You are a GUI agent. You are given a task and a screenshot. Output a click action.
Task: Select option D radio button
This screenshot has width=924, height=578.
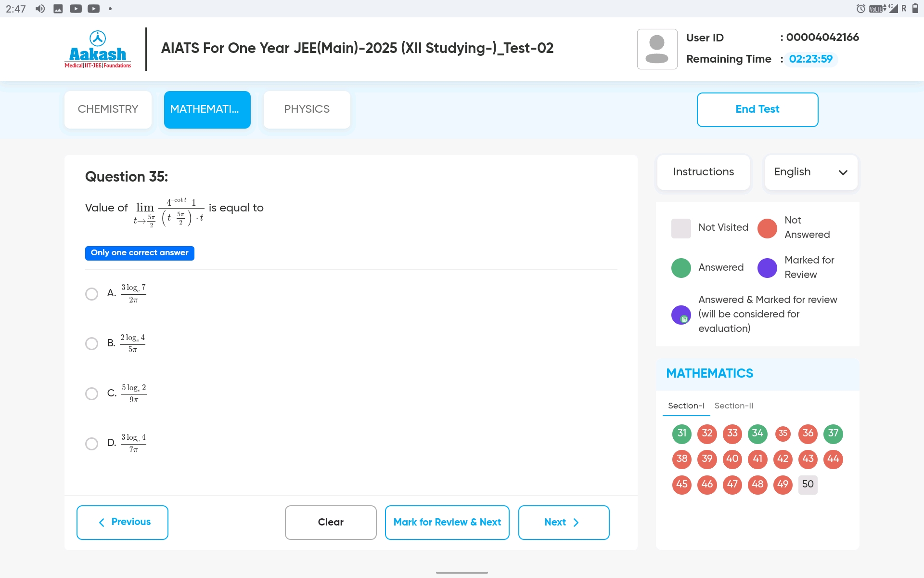coord(91,444)
